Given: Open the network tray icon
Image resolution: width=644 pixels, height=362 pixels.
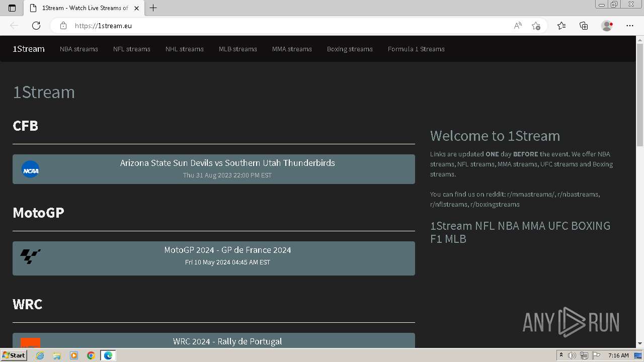Looking at the screenshot, I should click(584, 355).
